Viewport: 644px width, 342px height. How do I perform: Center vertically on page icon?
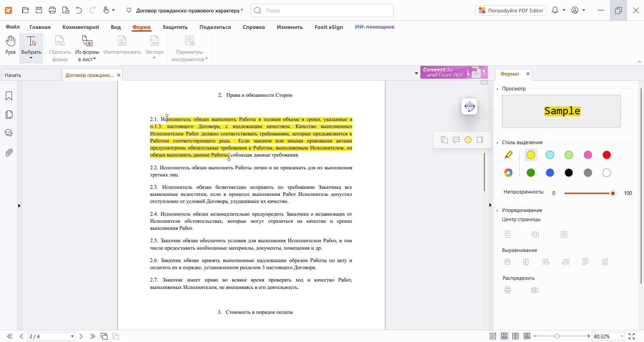pos(508,234)
